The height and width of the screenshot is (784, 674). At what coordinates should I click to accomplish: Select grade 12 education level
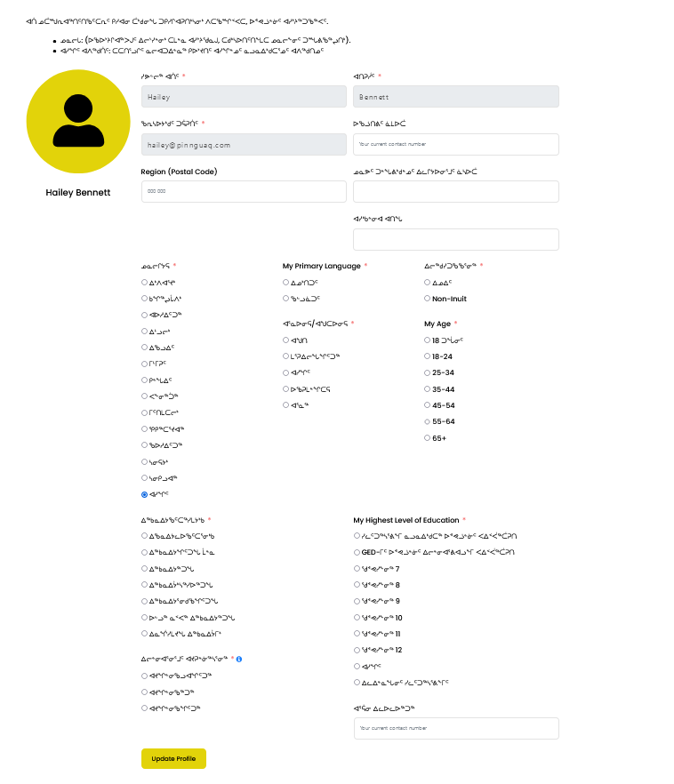357,650
